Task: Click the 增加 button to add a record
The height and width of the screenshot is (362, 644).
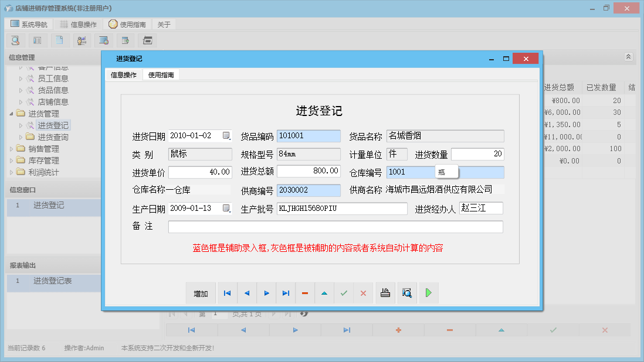Action: [x=201, y=293]
